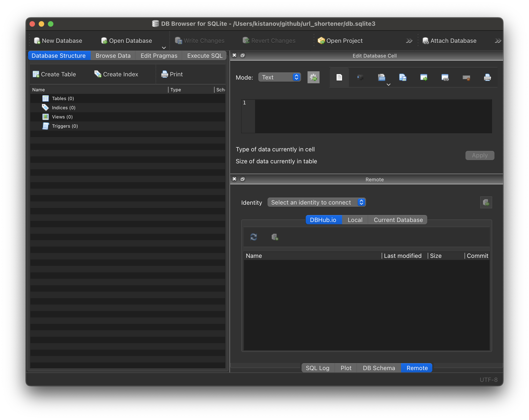529x420 pixels.
Task: Select the Local tab in Remote panel
Action: point(355,220)
